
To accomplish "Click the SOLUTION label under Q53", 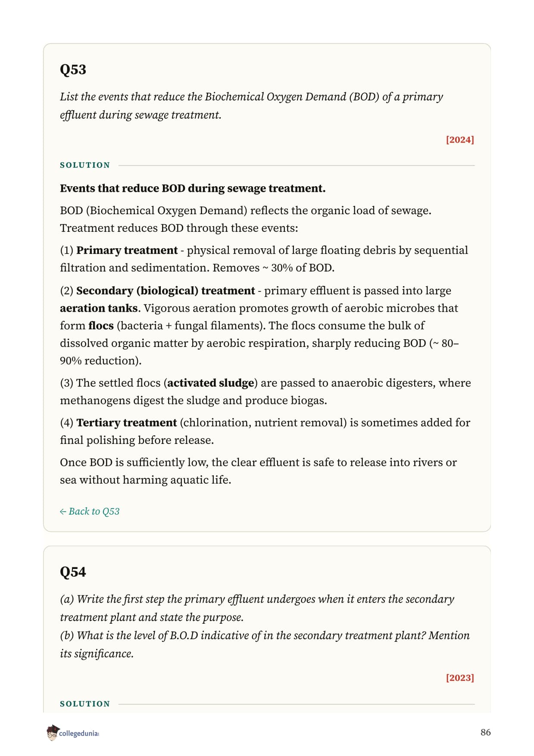I will point(85,165).
